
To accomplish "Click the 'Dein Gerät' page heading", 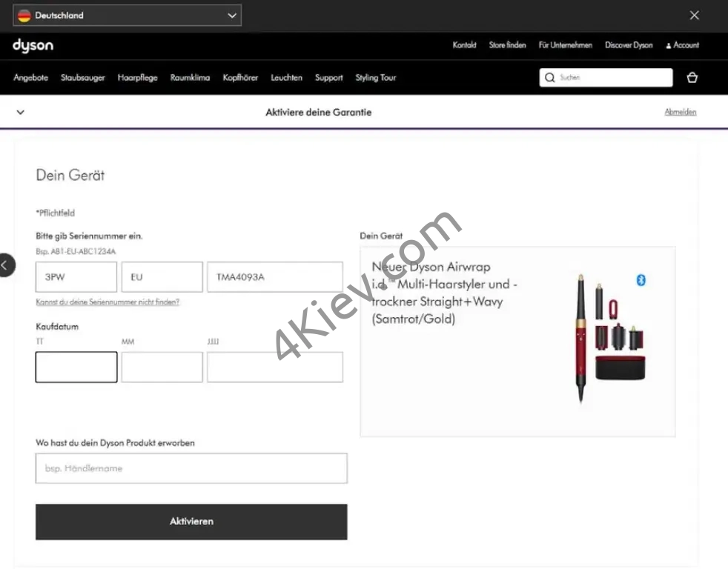I will coord(70,175).
